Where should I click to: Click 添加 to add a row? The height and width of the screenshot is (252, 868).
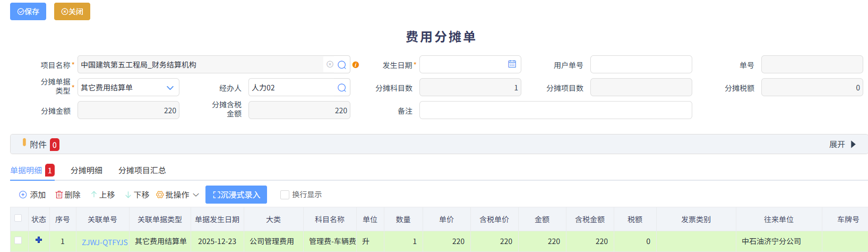(x=32, y=195)
